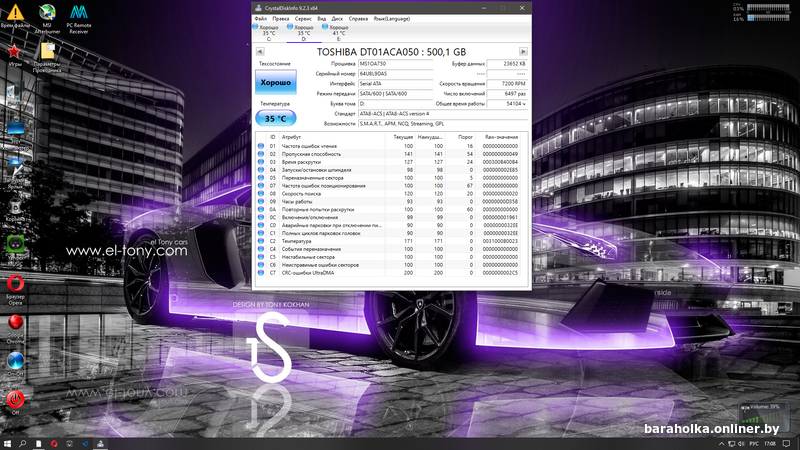The width and height of the screenshot is (800, 450).
Task: Click the Opera icon in the taskbar
Action: click(54, 443)
